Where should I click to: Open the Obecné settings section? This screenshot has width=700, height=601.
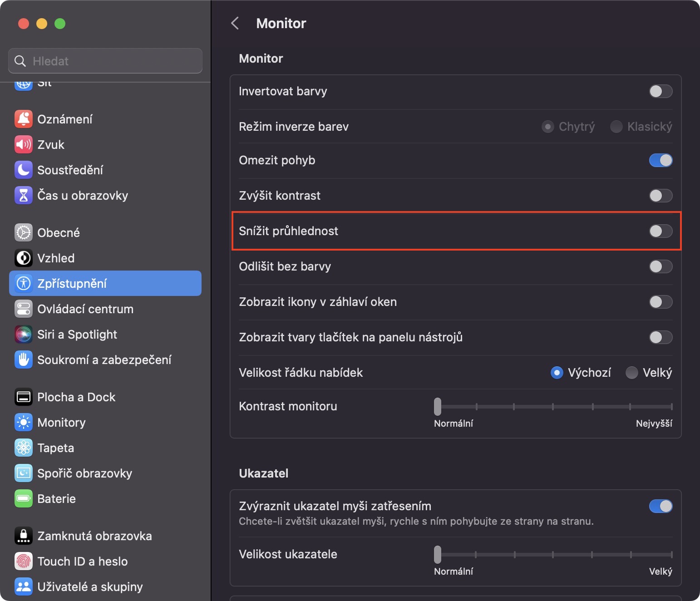click(x=59, y=232)
